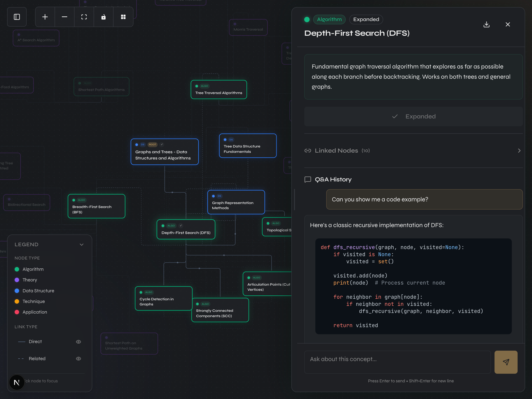Screen dimensions: 532x399
Task: Send the question with paper-plane button
Action: tap(506, 362)
